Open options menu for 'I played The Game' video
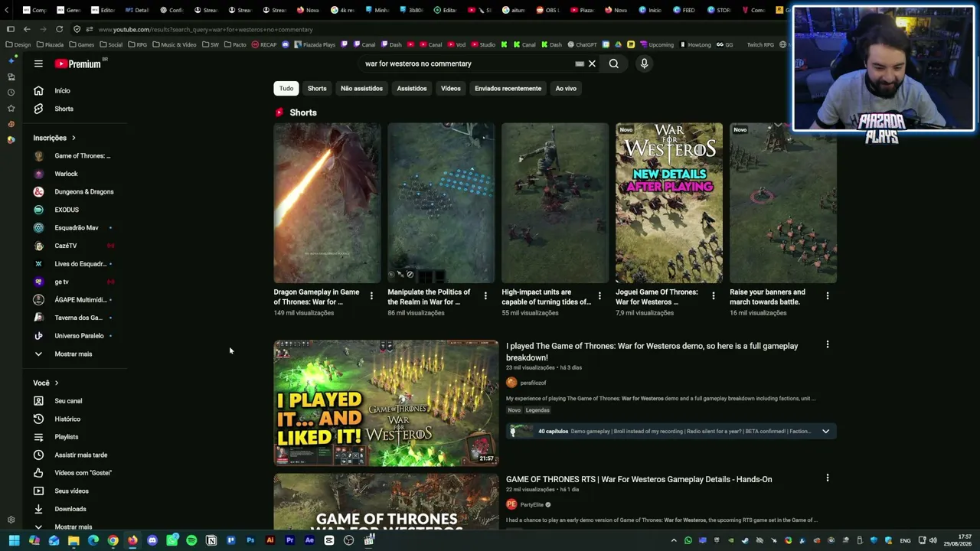This screenshot has height=551, width=980. 827,344
